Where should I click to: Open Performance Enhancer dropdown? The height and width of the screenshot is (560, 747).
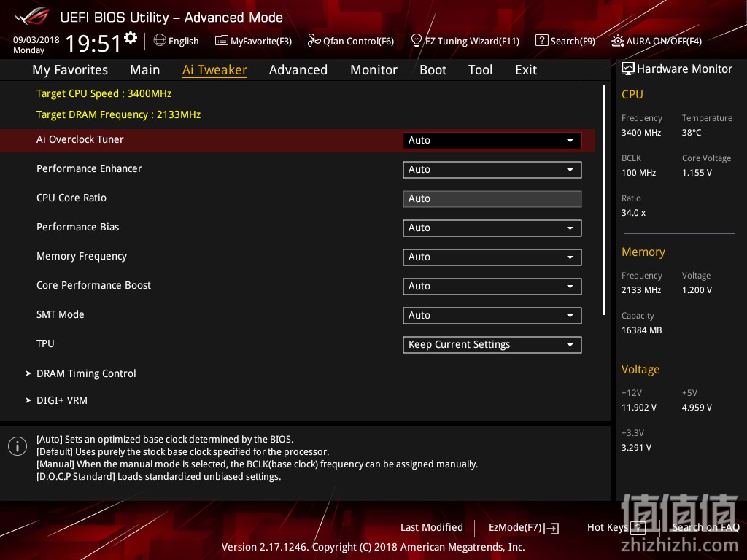tap(492, 169)
